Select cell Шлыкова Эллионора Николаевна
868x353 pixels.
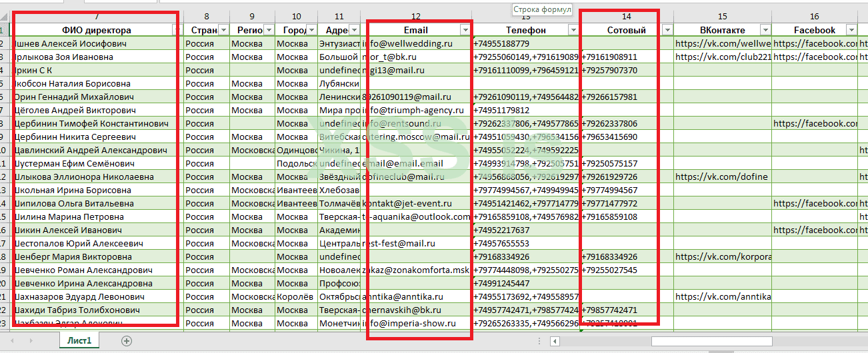(x=97, y=176)
